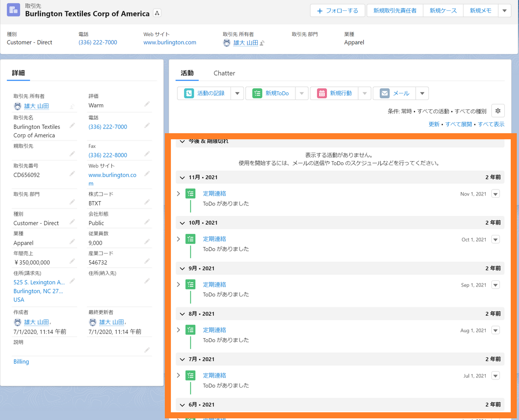Click the 更新 link

point(434,124)
